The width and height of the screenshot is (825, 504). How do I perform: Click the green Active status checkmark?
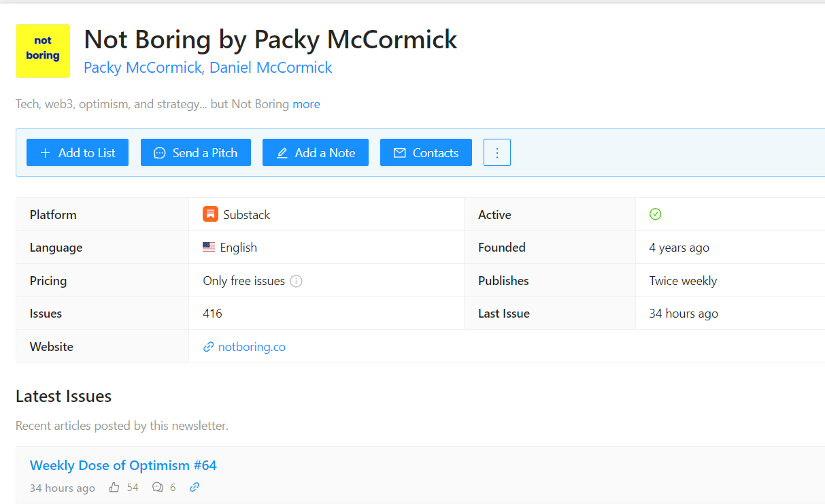(655, 214)
